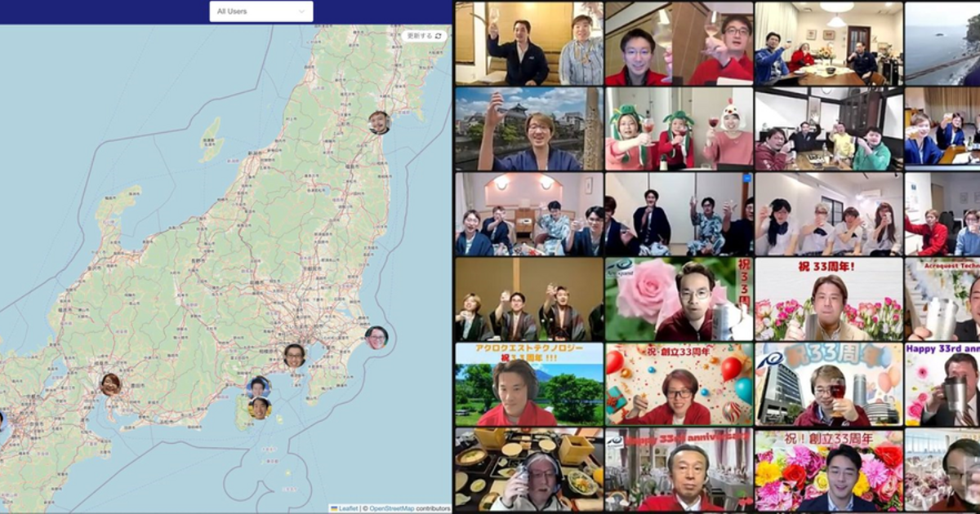
Task: Open the Leaflet attribution link
Action: 347,507
